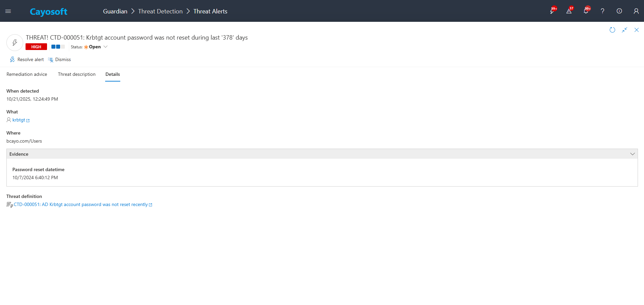This screenshot has height=305, width=644.
Task: Open the bell notifications icon
Action: point(586,11)
